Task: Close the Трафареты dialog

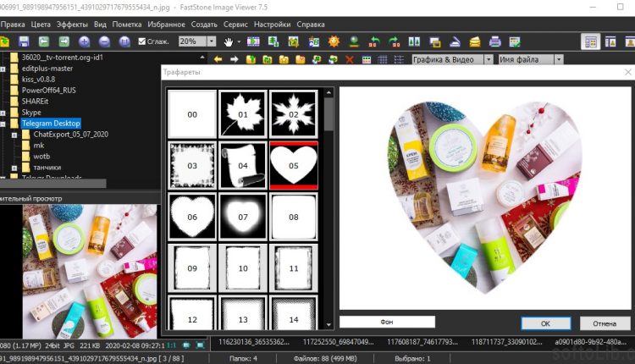Action: 627,72
